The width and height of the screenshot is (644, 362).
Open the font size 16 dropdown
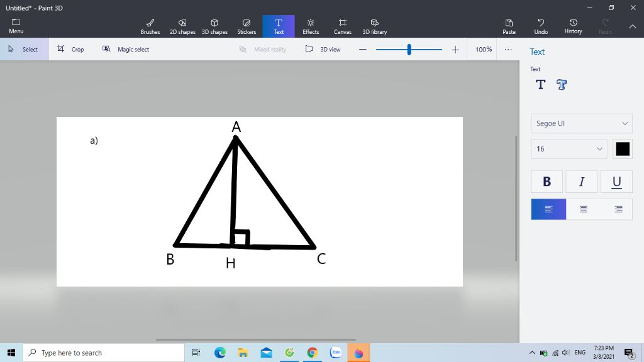[x=569, y=149]
